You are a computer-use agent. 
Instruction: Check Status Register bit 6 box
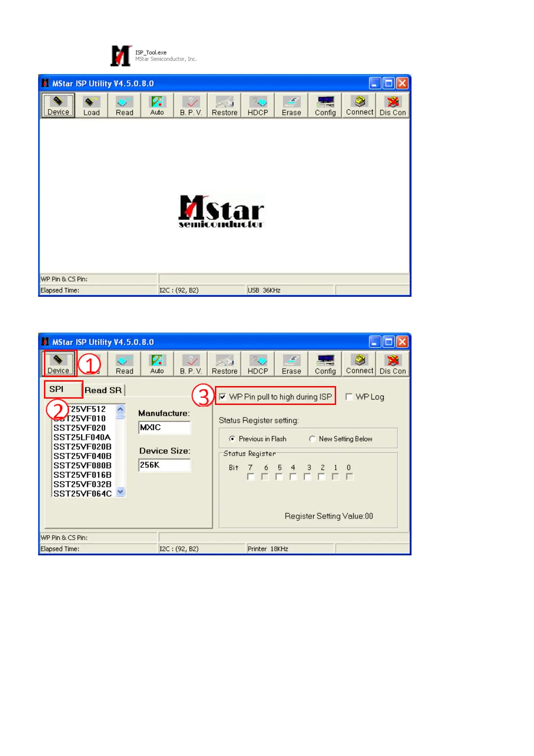265,477
